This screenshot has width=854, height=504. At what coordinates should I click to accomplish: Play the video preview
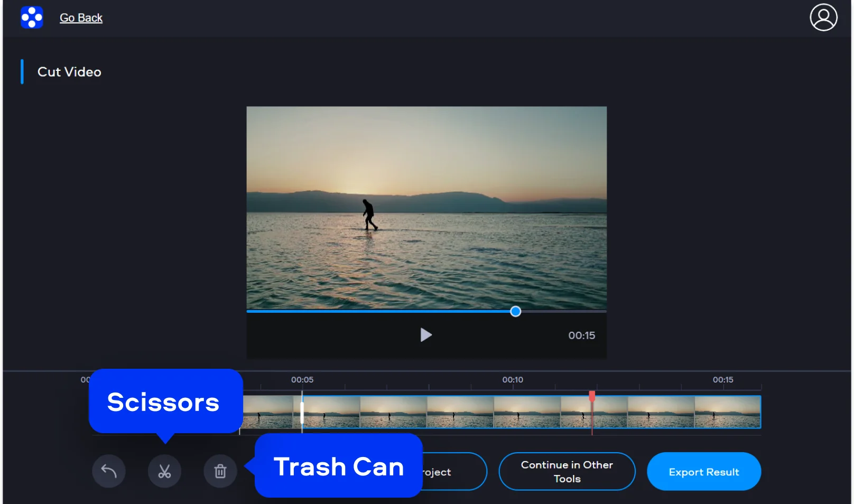point(426,335)
